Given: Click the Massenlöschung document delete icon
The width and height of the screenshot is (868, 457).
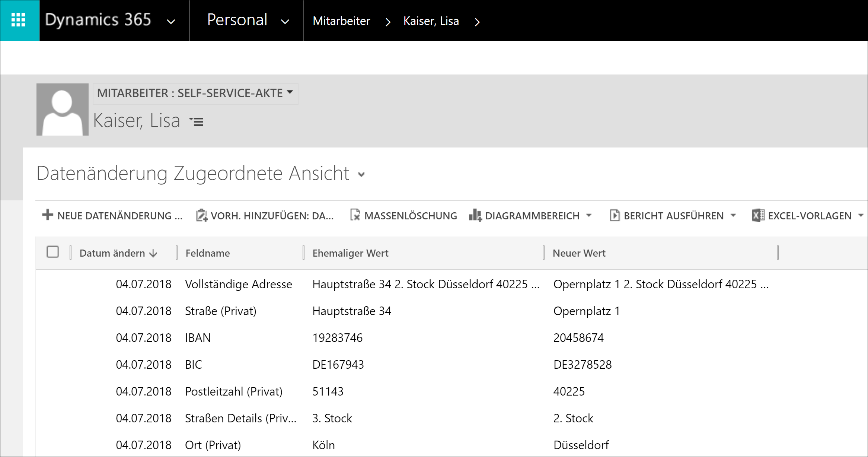Looking at the screenshot, I should [355, 215].
